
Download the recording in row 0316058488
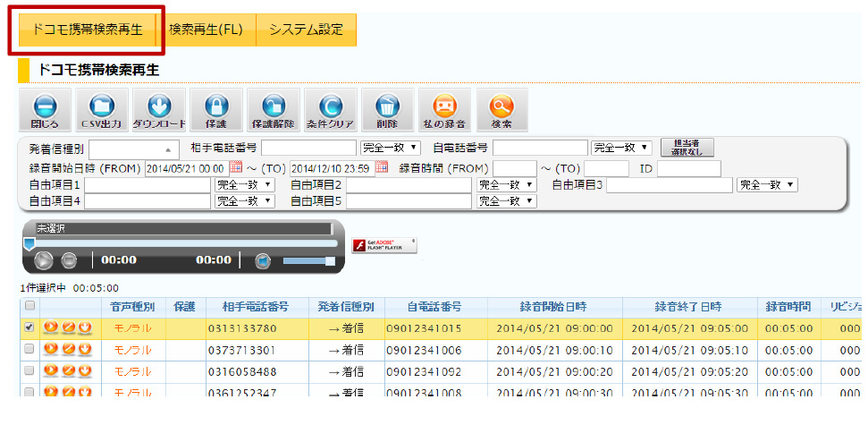(x=85, y=370)
